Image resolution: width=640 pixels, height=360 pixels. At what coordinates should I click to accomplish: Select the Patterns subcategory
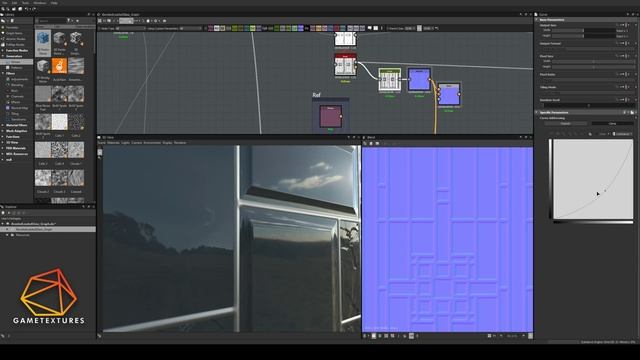pyautogui.click(x=16, y=68)
